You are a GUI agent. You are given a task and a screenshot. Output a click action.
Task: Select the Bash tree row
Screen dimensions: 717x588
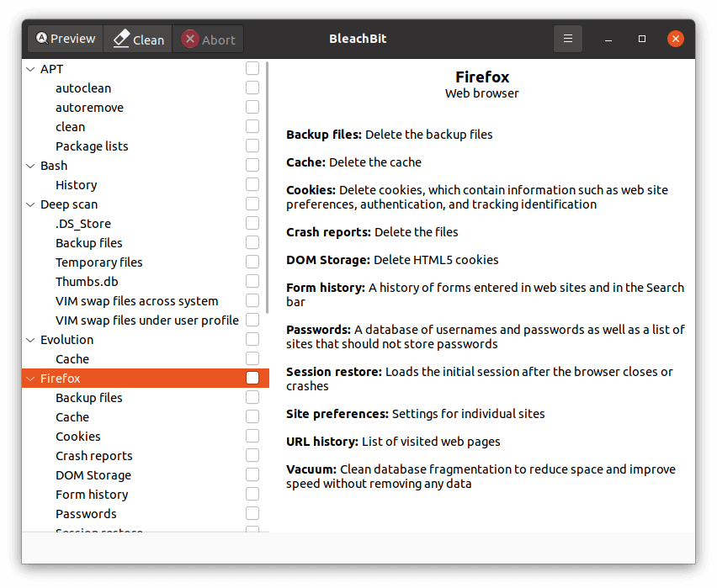(x=146, y=166)
